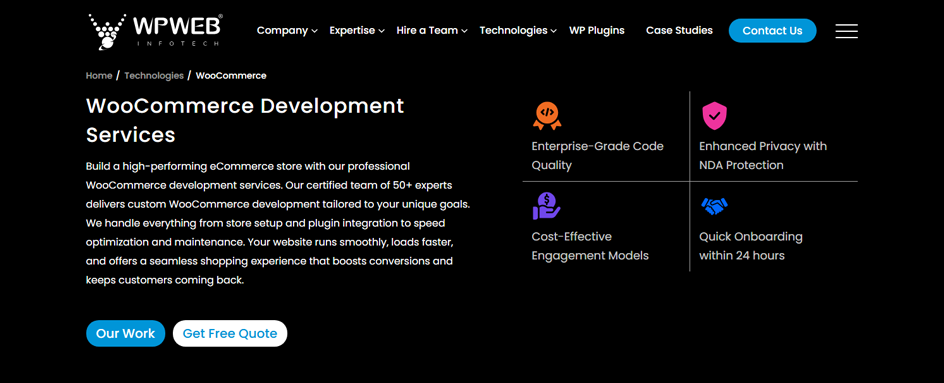Open the Expertise menu item

(x=352, y=31)
